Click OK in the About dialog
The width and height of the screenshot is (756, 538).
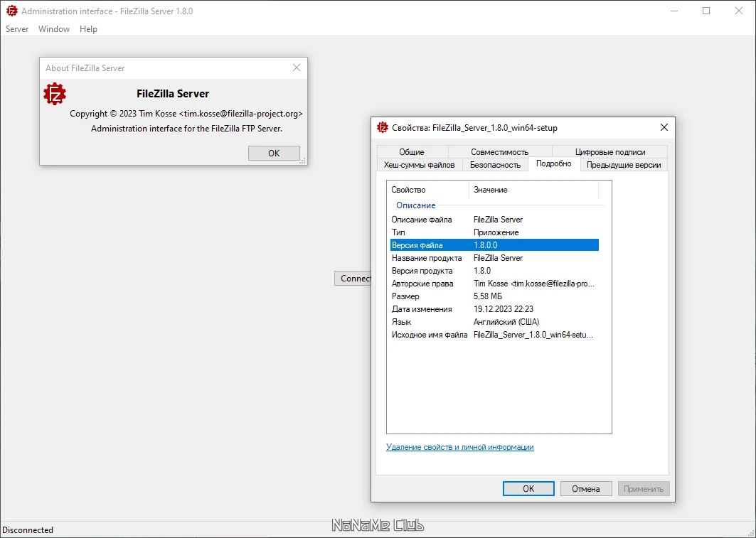click(x=274, y=154)
